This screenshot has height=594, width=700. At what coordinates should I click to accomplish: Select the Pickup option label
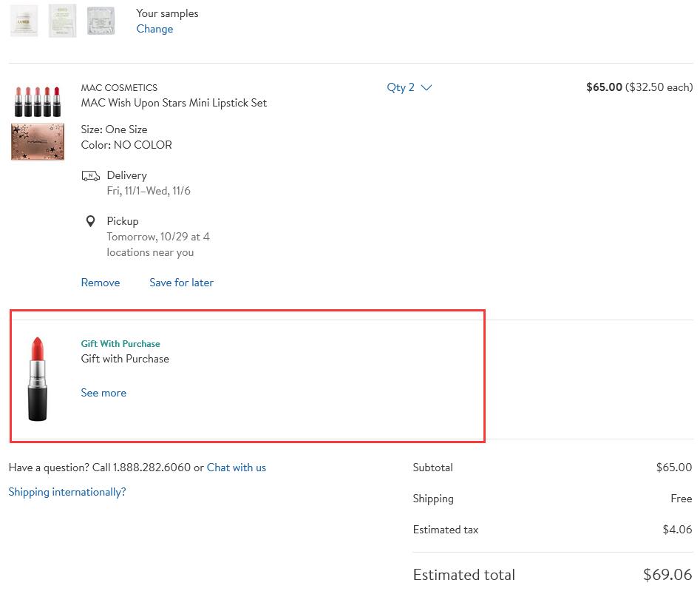[122, 221]
